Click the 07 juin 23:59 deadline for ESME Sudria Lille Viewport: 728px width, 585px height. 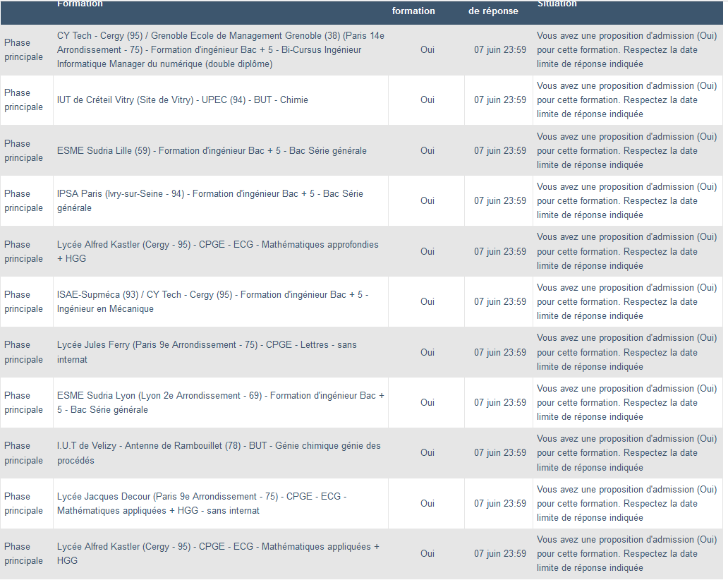coord(500,150)
